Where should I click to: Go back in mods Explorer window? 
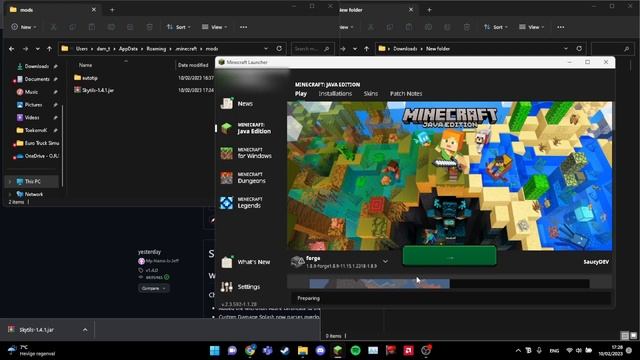[x=11, y=49]
